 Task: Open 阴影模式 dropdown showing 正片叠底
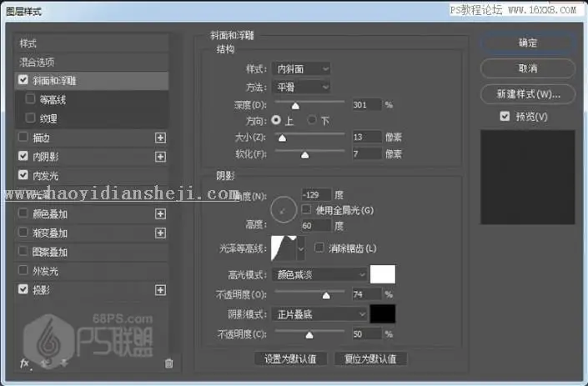(319, 314)
